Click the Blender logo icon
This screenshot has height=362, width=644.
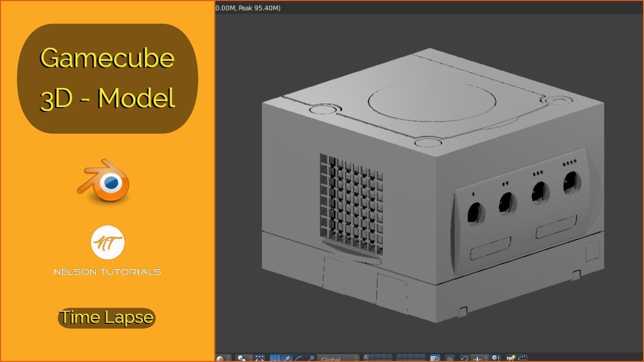[x=103, y=181]
